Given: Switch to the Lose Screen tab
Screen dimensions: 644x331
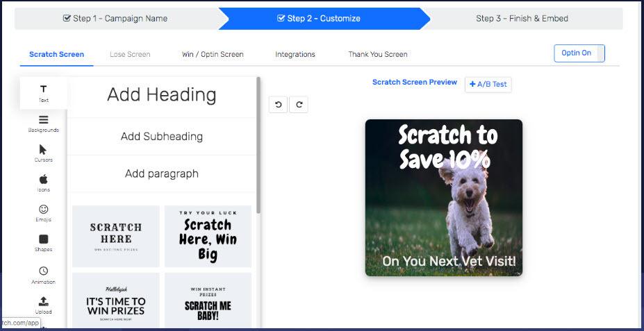Looking at the screenshot, I should (x=130, y=54).
